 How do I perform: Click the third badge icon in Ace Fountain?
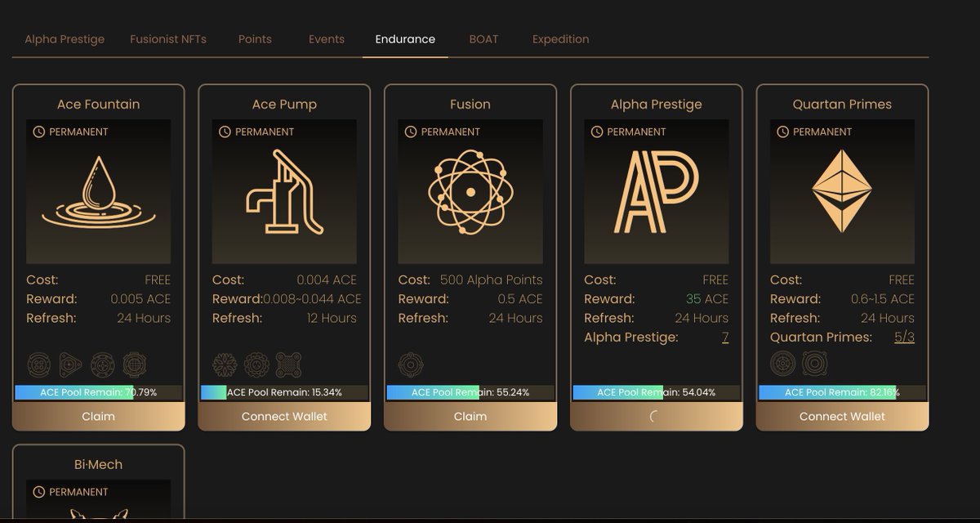click(x=102, y=364)
